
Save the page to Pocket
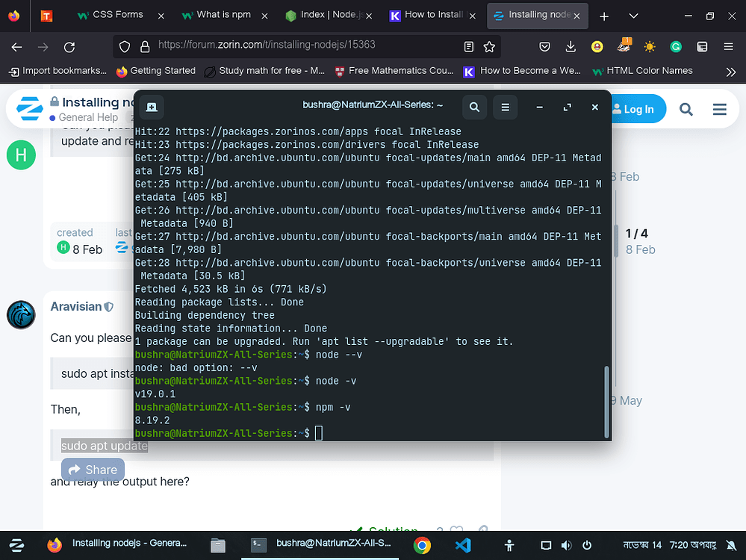pos(544,46)
